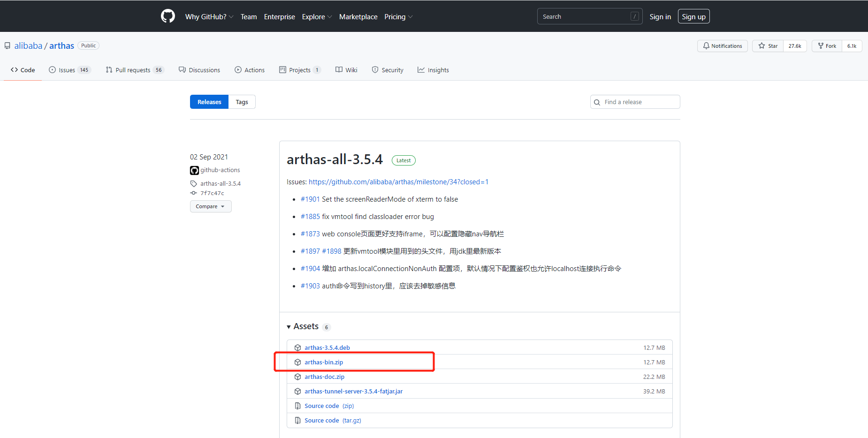Viewport: 868px width, 438px height.
Task: Click the Sign up button
Action: (x=693, y=16)
